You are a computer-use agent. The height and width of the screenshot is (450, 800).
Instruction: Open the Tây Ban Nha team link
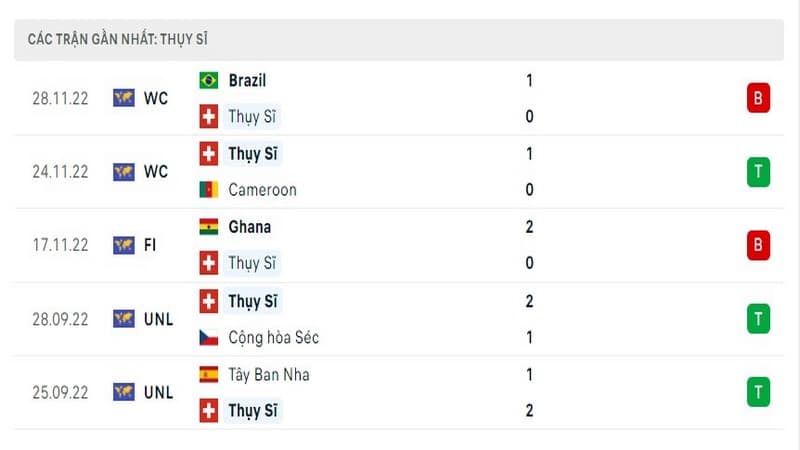[x=269, y=375]
